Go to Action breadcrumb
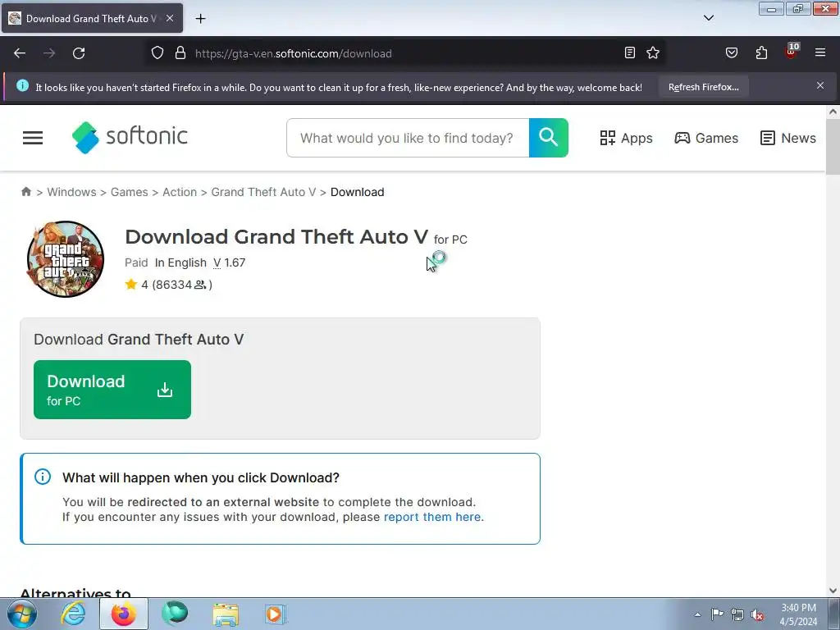This screenshot has height=630, width=840. (x=180, y=192)
